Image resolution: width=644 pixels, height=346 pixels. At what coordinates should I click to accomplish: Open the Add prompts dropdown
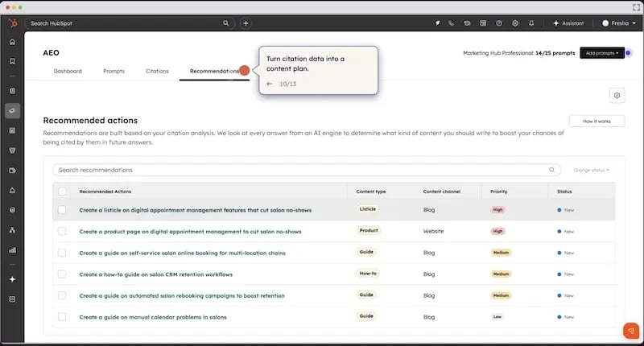click(602, 53)
